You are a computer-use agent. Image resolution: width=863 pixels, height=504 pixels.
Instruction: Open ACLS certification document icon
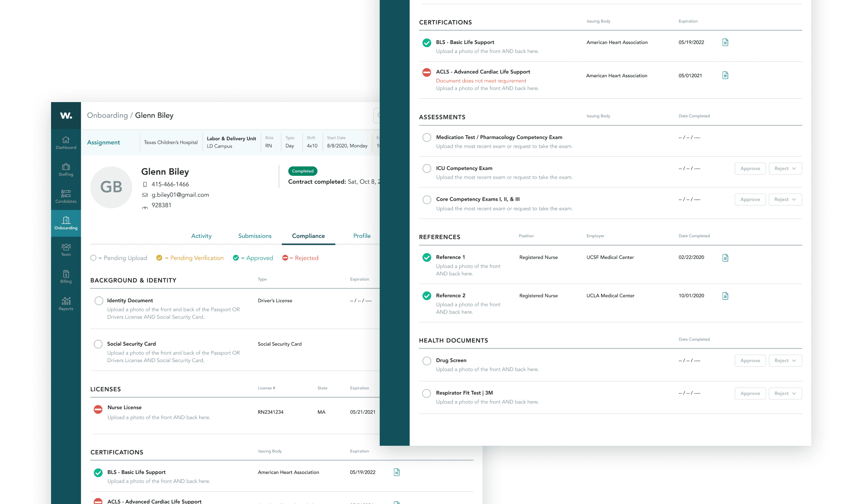[x=725, y=75]
